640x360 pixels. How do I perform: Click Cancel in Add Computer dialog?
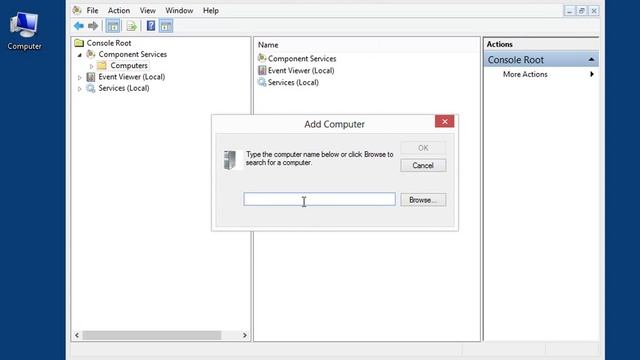423,165
